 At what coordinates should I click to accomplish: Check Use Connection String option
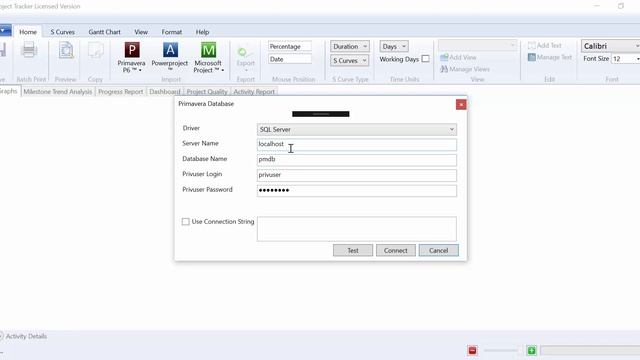point(186,222)
